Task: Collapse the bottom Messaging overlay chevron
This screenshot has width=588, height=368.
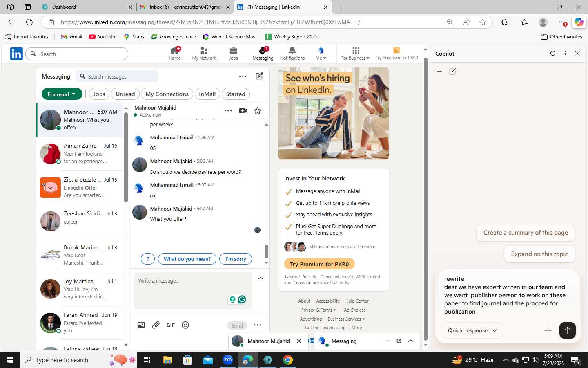Action: [411, 341]
